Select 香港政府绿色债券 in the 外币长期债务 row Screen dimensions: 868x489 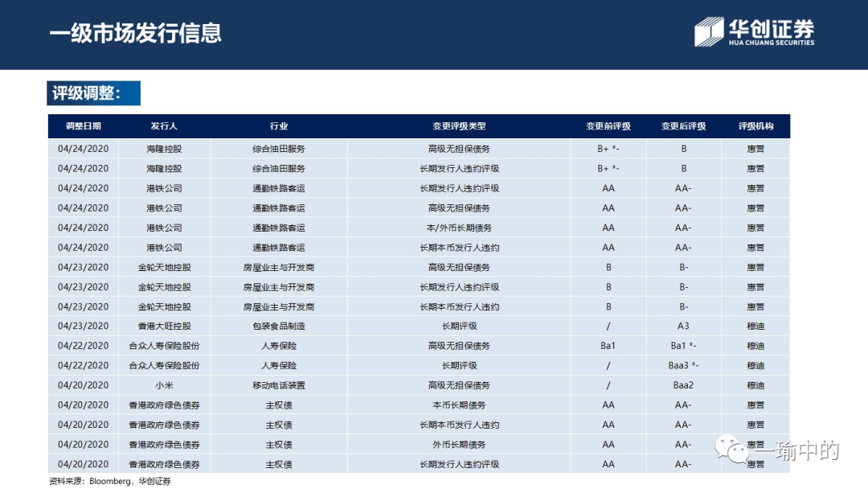coord(165,445)
